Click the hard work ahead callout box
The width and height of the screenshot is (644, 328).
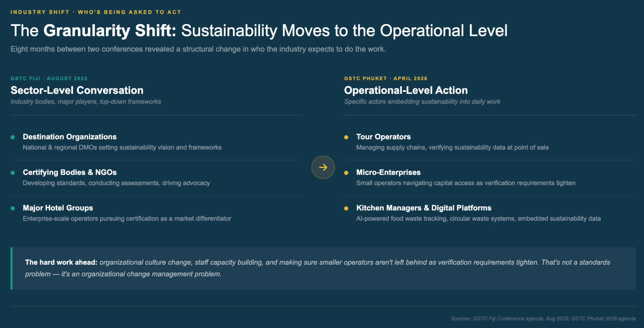pyautogui.click(x=323, y=268)
